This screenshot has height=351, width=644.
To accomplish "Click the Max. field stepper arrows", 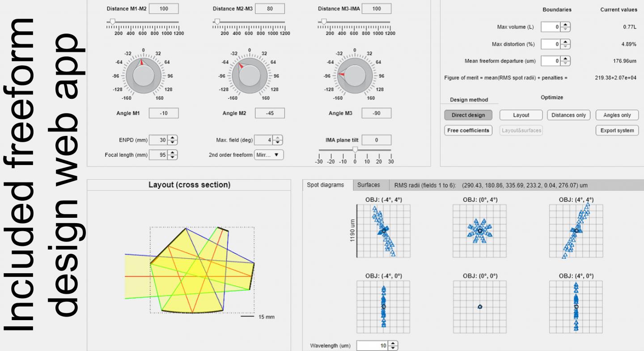I will (278, 140).
